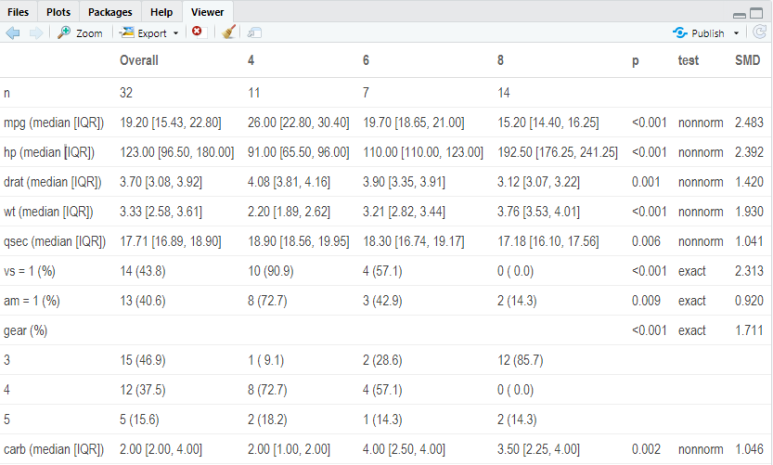The width and height of the screenshot is (773, 465).
Task: Minimize the viewer pane
Action: (x=739, y=15)
